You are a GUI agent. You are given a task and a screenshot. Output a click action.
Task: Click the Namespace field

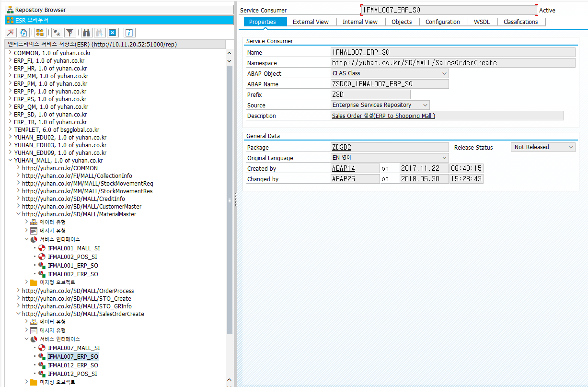coord(453,63)
